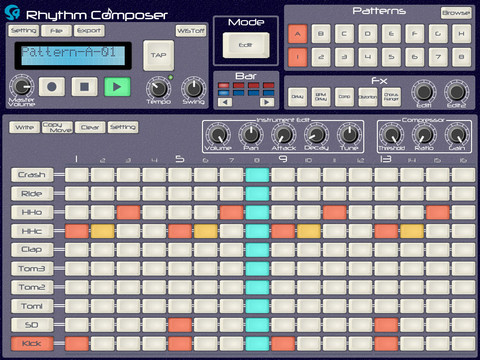Select the Crash instrument

tap(32, 175)
